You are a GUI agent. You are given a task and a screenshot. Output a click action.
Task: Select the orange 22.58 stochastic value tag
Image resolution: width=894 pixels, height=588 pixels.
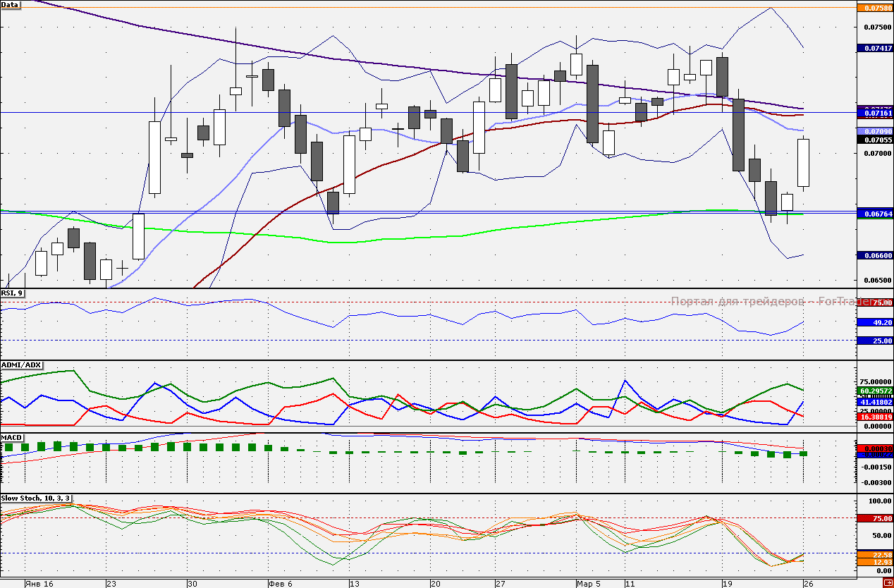point(874,555)
